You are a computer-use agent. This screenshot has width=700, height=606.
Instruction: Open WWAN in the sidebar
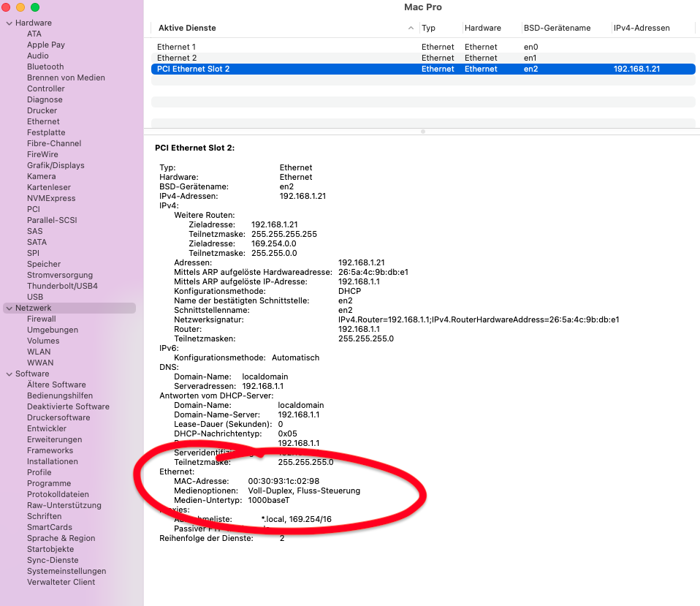pyautogui.click(x=40, y=363)
